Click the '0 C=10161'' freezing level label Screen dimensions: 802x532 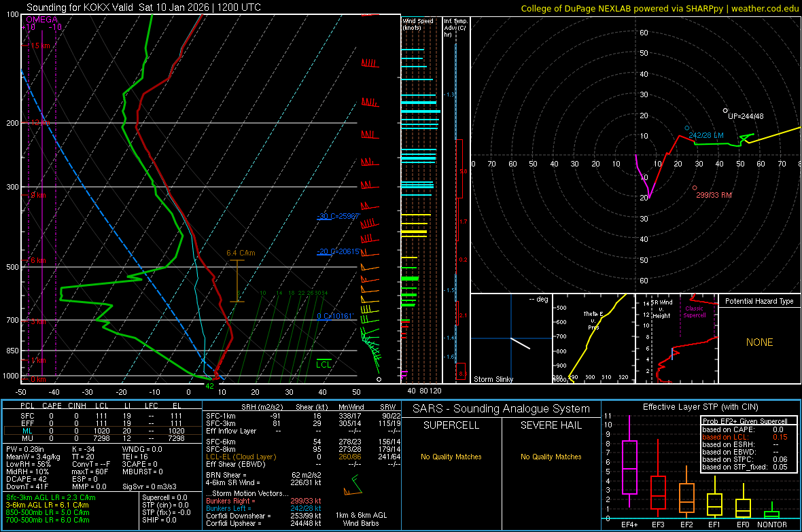335,316
